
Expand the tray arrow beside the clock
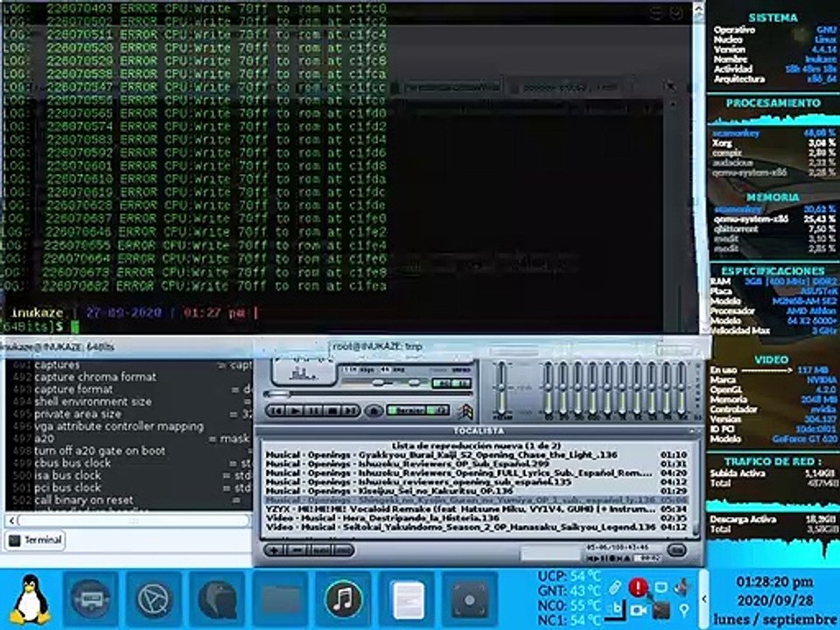[x=703, y=598]
